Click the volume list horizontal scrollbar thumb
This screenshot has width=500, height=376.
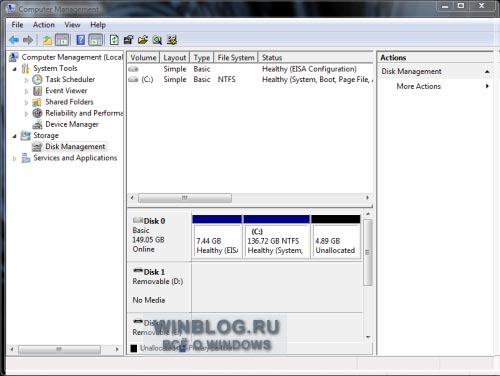pyautogui.click(x=185, y=198)
